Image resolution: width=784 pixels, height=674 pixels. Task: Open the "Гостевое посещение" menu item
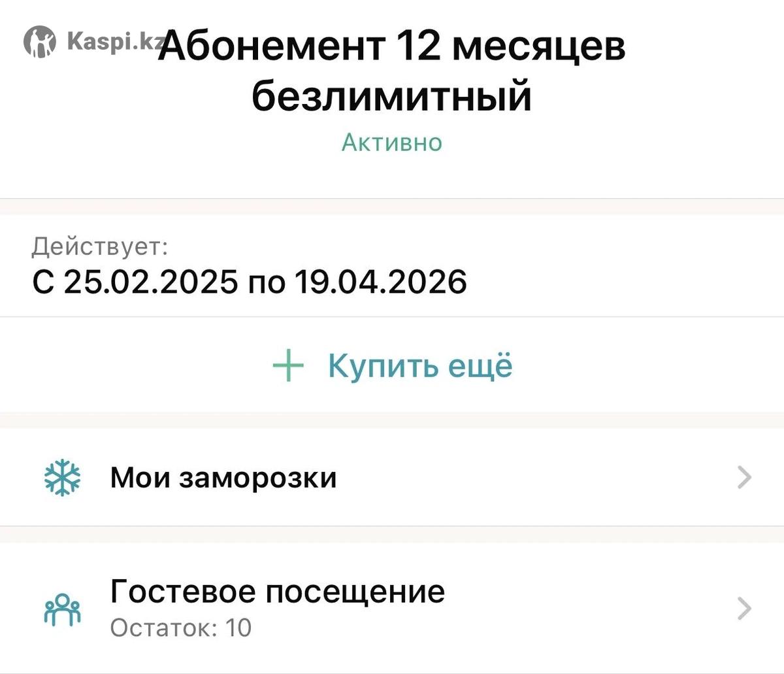(278, 592)
